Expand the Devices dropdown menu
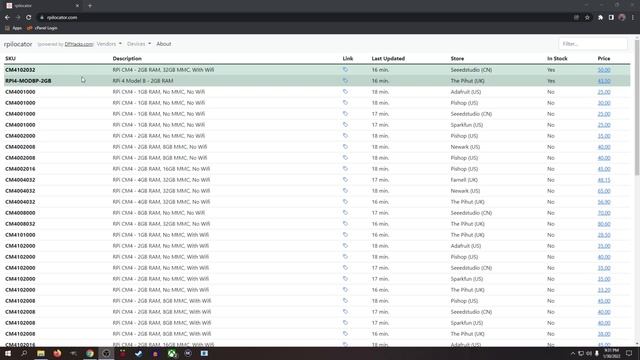This screenshot has width=640, height=360. click(x=139, y=44)
